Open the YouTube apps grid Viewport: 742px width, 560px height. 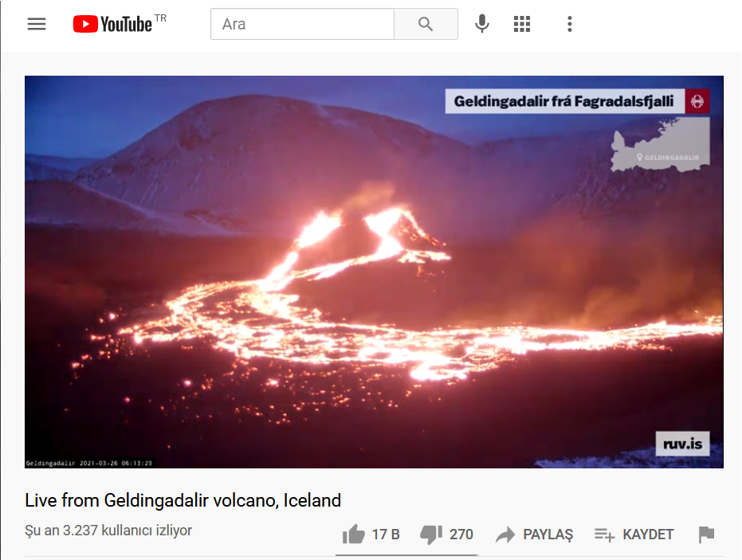[x=522, y=24]
